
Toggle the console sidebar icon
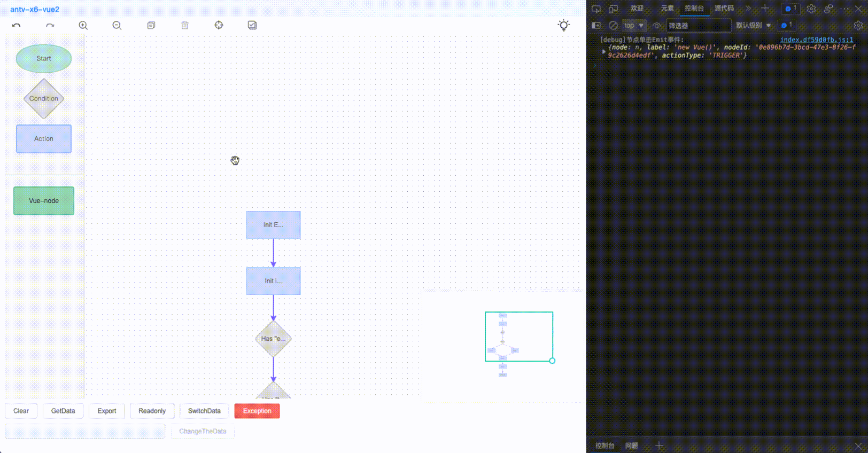[596, 25]
